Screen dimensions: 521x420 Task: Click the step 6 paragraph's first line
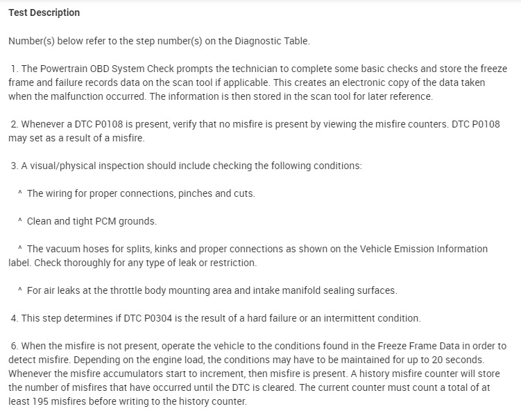click(258, 346)
